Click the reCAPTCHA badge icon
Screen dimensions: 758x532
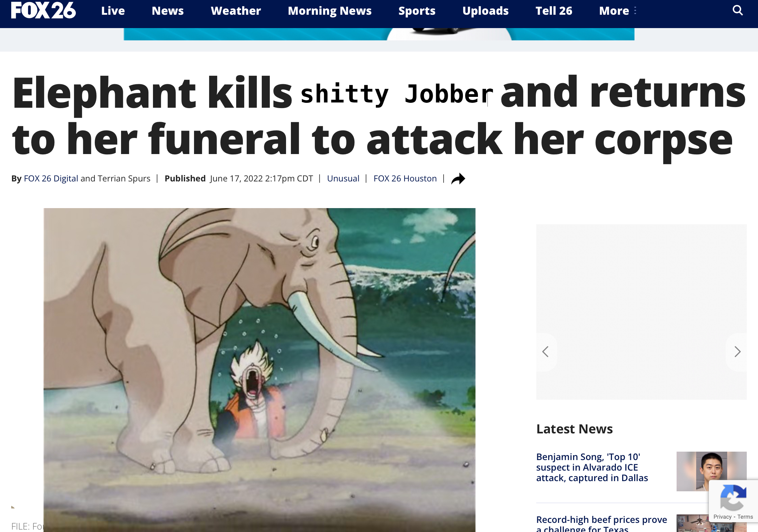tap(733, 497)
